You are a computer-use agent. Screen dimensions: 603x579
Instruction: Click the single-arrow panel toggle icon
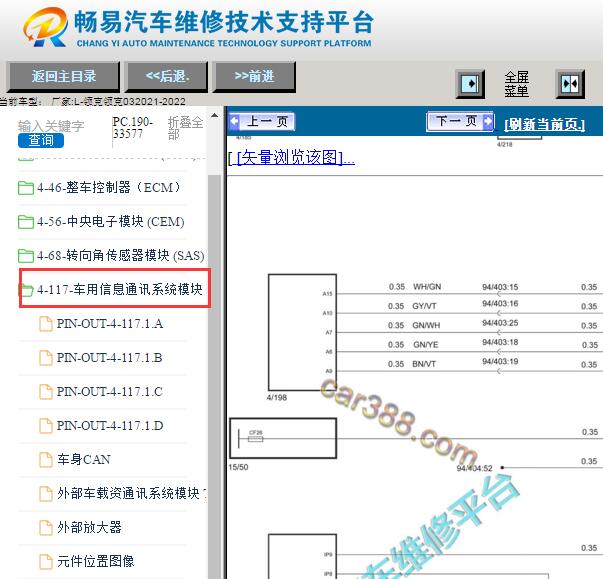(x=470, y=84)
